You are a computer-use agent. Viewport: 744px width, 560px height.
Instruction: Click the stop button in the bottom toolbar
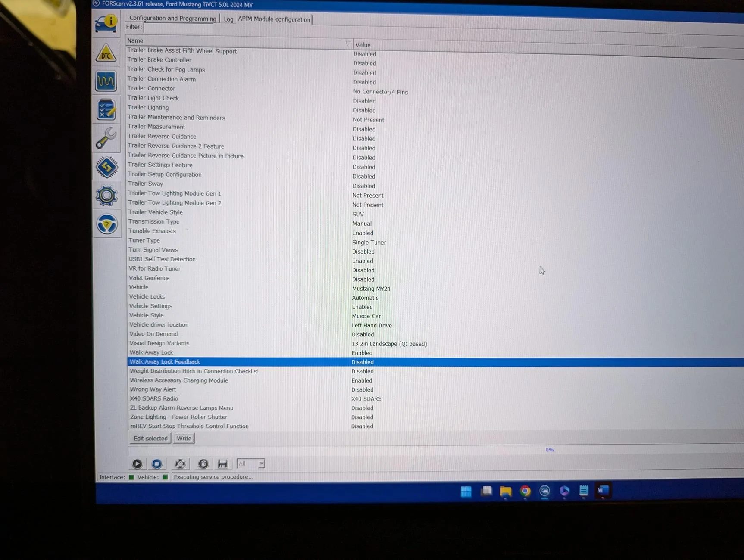[157, 464]
